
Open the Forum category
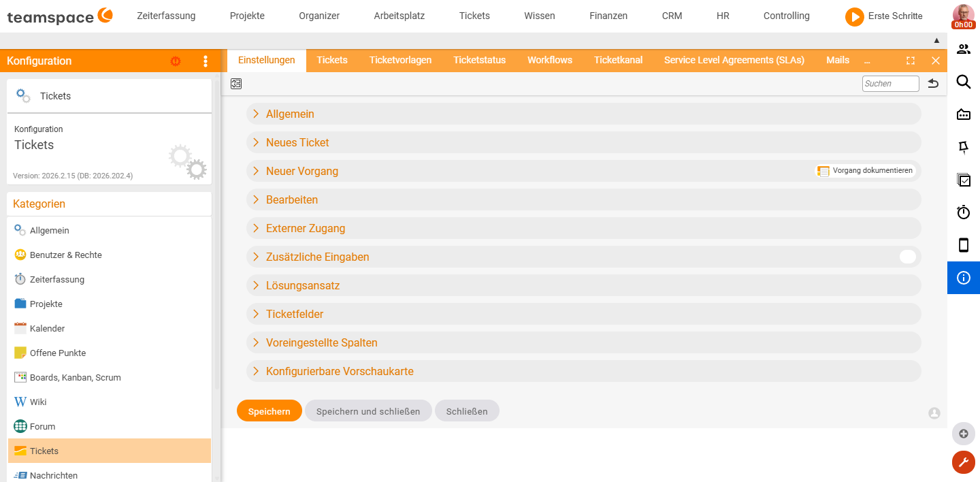[x=109, y=427]
